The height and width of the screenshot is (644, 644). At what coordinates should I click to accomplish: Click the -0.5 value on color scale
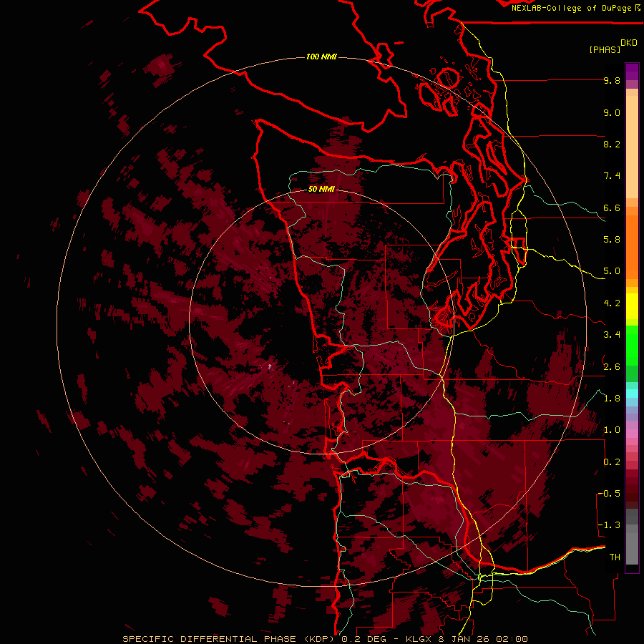pyautogui.click(x=610, y=494)
